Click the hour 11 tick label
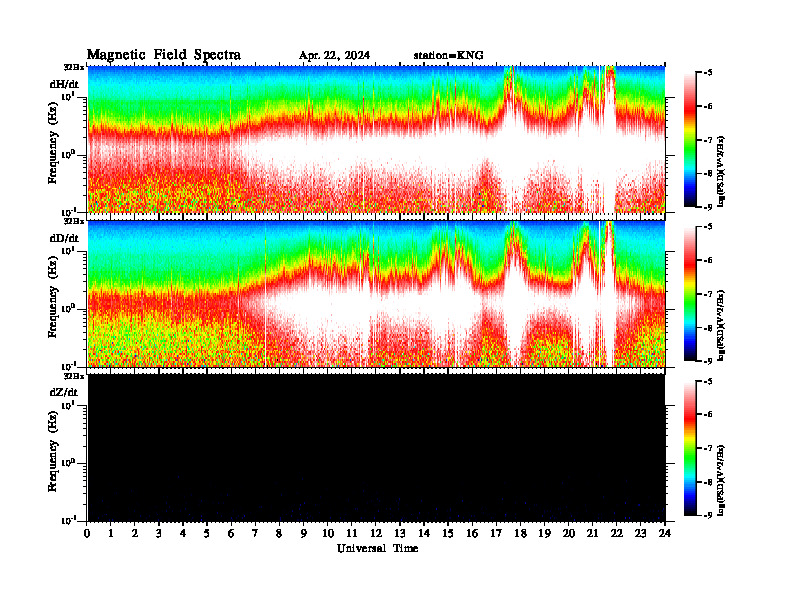This screenshot has height=612, width=792. (x=352, y=534)
